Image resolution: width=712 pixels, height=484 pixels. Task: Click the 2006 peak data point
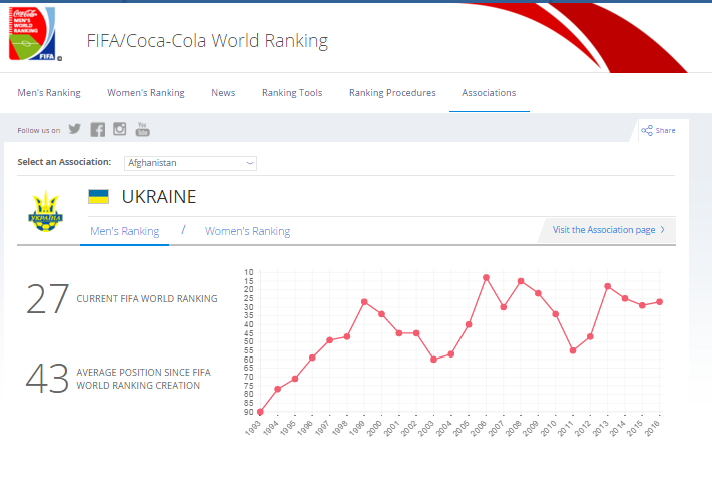click(x=486, y=277)
